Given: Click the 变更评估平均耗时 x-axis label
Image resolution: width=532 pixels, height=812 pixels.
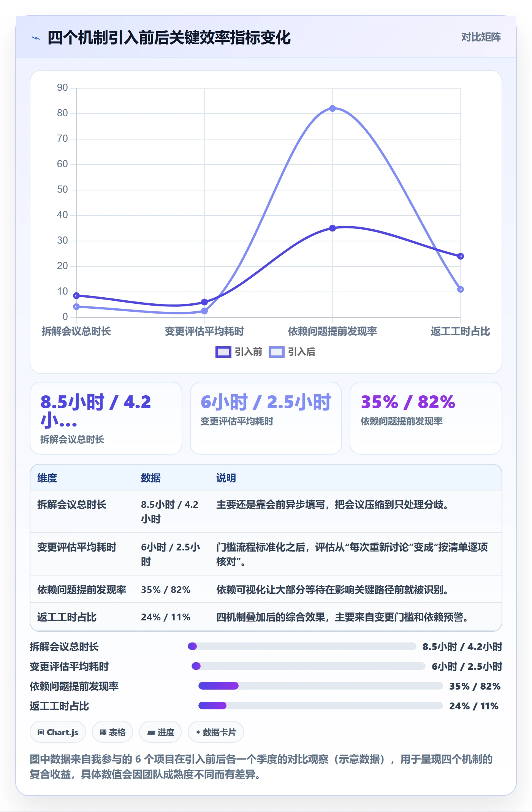Looking at the screenshot, I should (x=204, y=331).
